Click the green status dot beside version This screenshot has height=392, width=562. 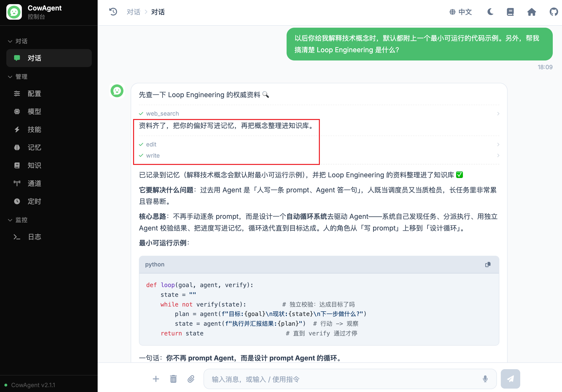click(6, 385)
